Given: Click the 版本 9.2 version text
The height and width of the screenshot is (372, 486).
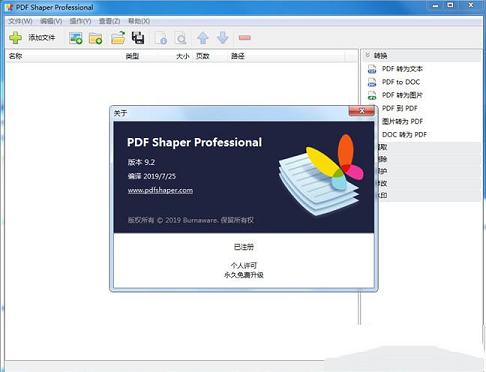Looking at the screenshot, I should pos(141,162).
